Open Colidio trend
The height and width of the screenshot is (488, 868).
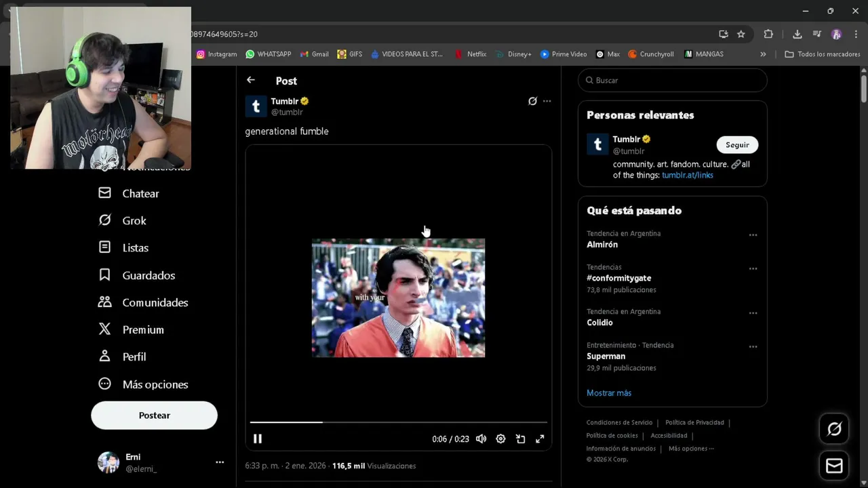coord(599,323)
